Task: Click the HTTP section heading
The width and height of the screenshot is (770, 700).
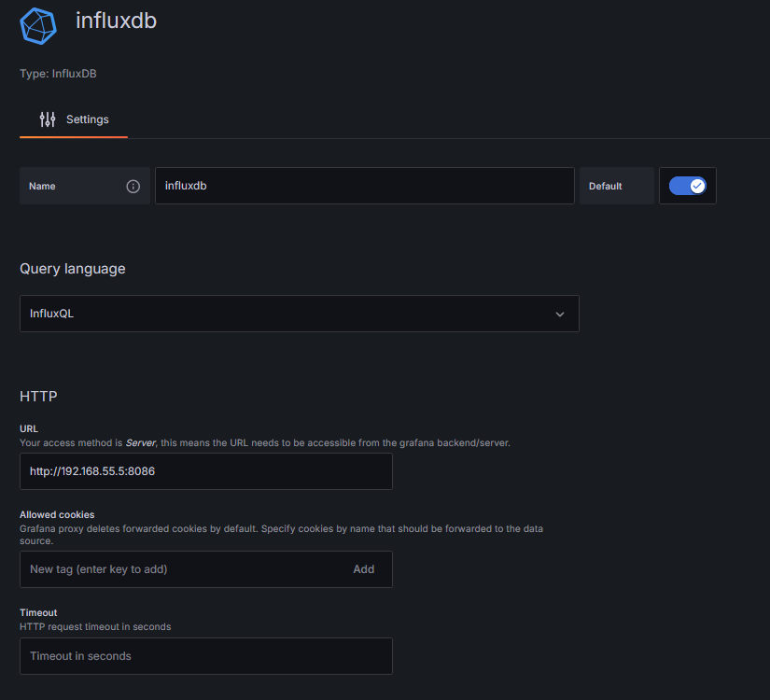Action: tap(38, 397)
